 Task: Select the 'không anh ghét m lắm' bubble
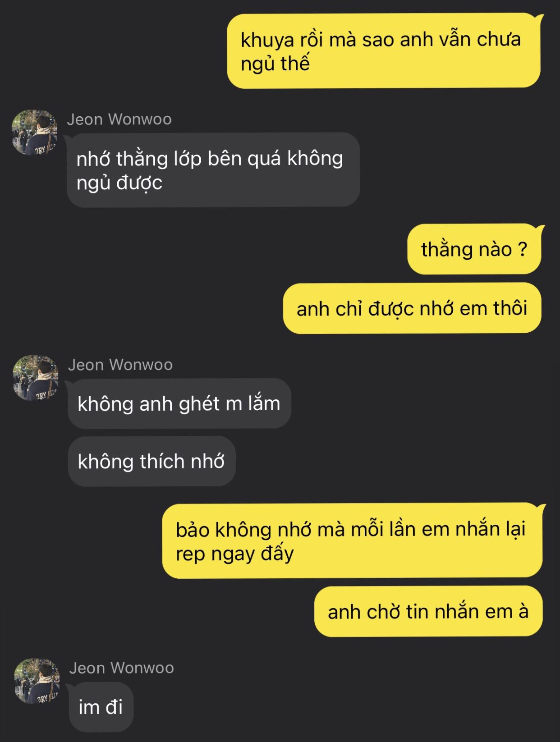pyautogui.click(x=179, y=403)
